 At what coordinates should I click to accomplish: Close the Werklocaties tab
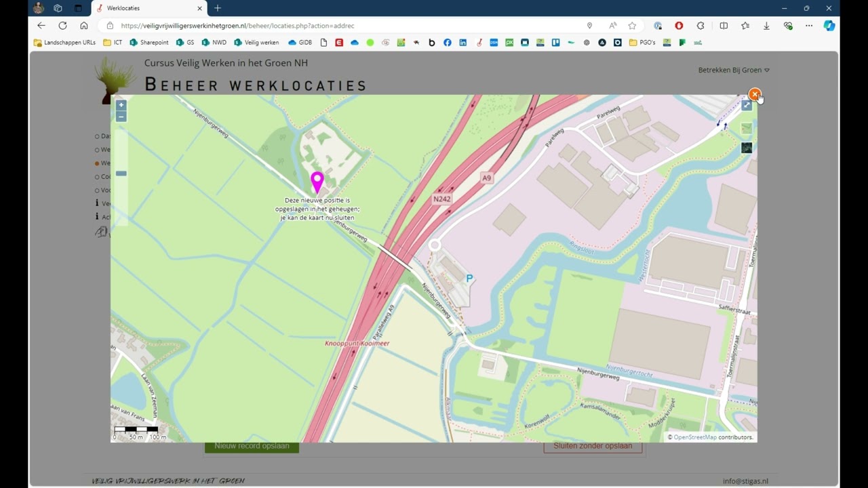point(200,8)
